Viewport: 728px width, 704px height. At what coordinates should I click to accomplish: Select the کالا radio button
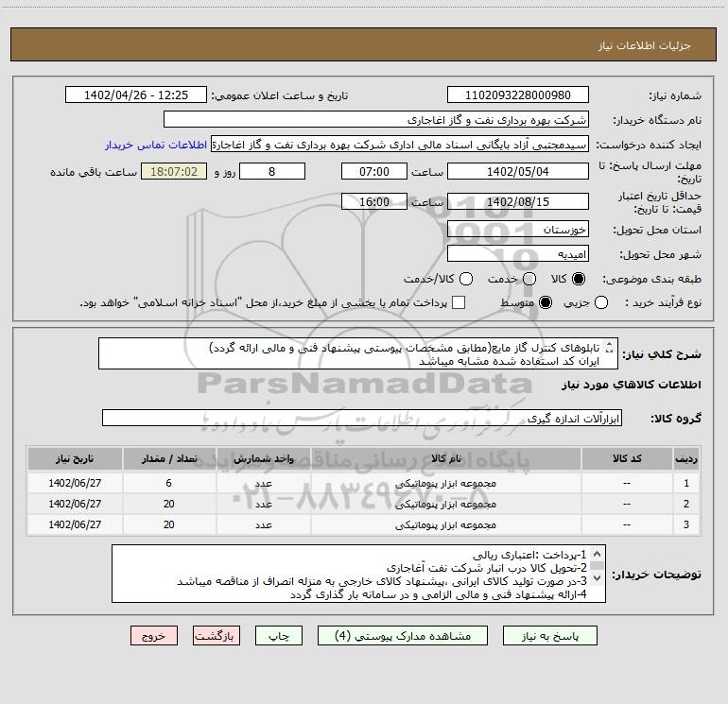pyautogui.click(x=579, y=279)
